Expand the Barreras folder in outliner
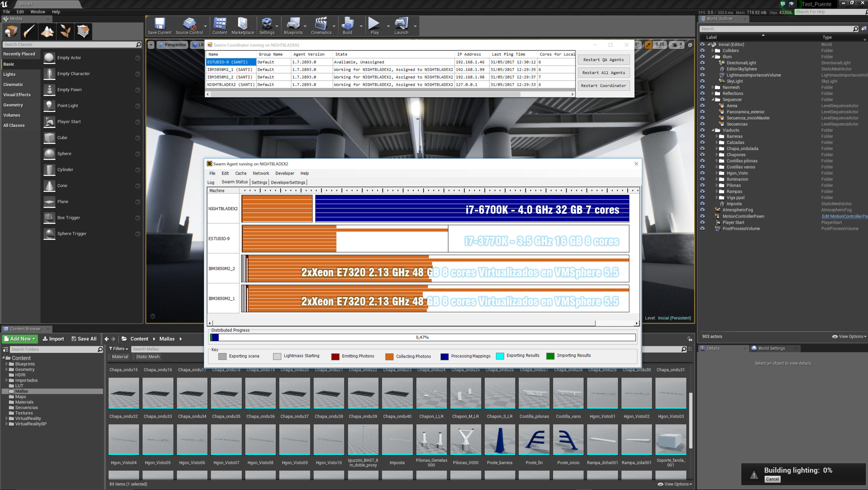The image size is (868, 490). click(x=717, y=137)
